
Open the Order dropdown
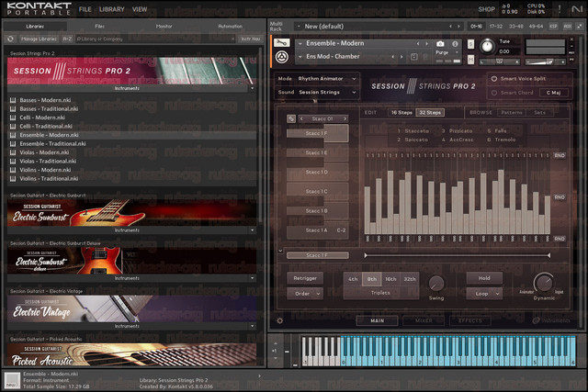[x=305, y=294]
